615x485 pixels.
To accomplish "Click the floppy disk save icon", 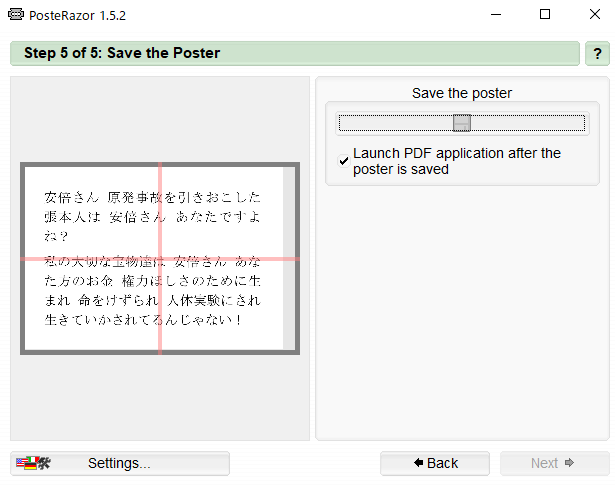I will (462, 123).
